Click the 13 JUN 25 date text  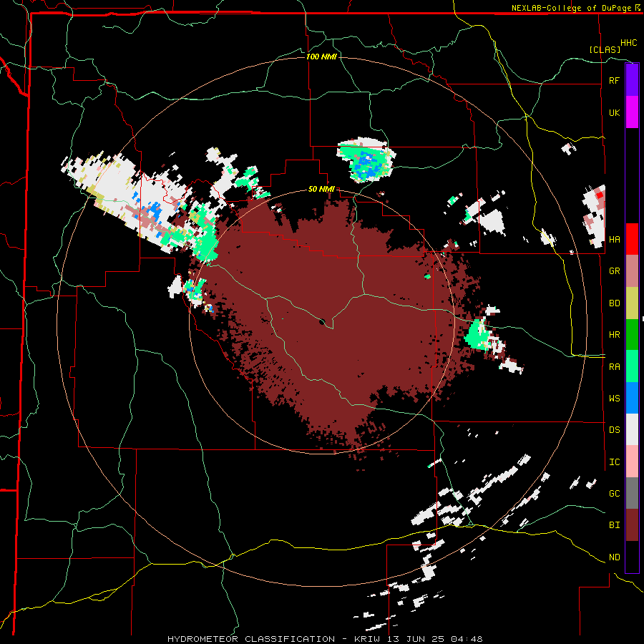[x=415, y=639]
